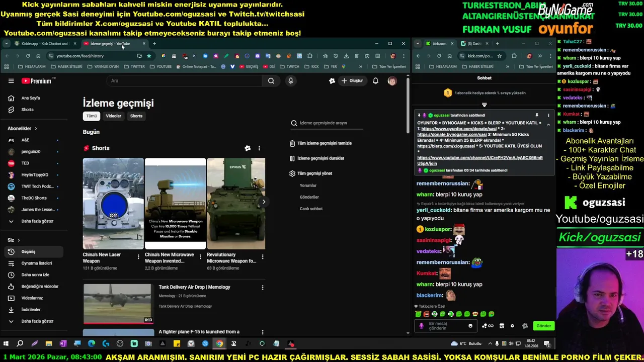Viewport: 644px width, 362px height.
Task: Open the blerp.com/x/oguzsasi link
Action: [446, 146]
